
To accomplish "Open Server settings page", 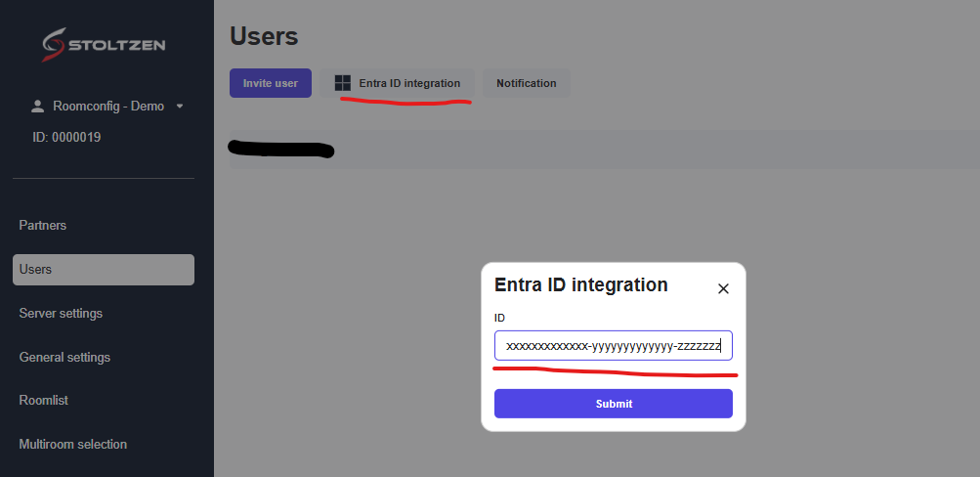I will click(61, 314).
